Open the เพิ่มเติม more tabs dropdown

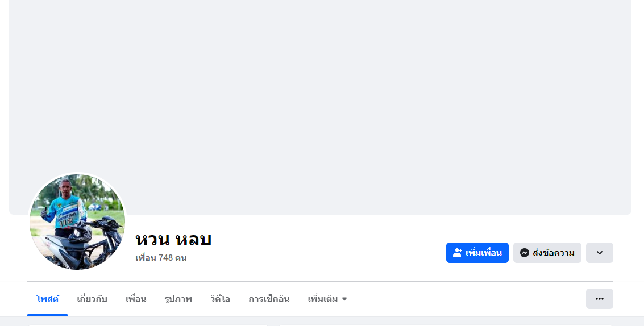click(327, 299)
